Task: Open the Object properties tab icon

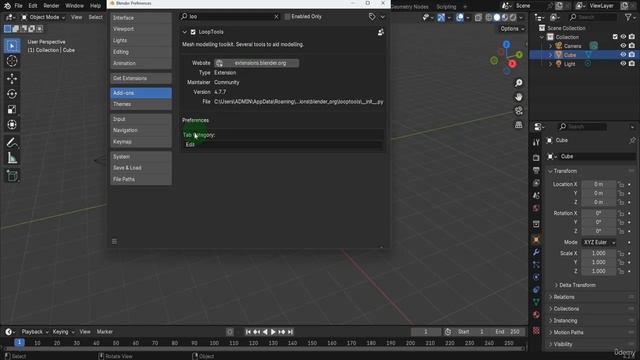Action: pyautogui.click(x=536, y=240)
